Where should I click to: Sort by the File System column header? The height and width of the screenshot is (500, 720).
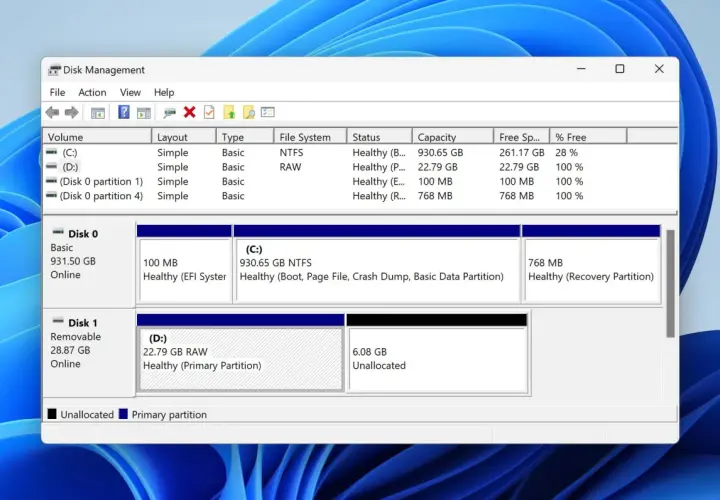pyautogui.click(x=310, y=137)
